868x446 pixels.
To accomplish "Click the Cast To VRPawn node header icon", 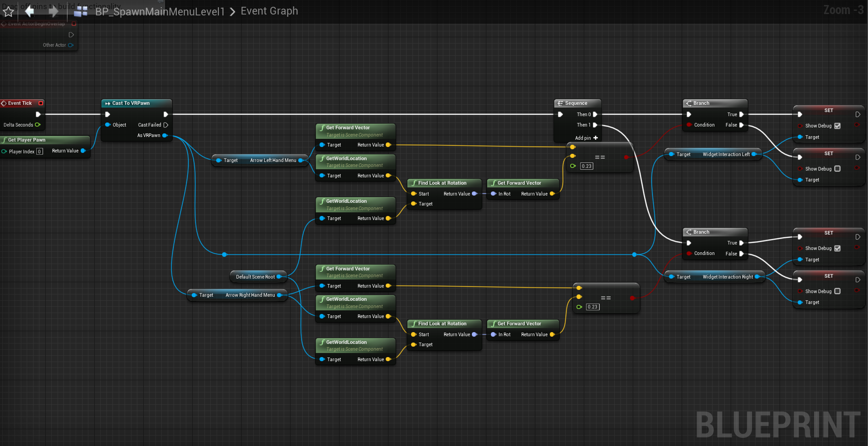I will [x=108, y=103].
